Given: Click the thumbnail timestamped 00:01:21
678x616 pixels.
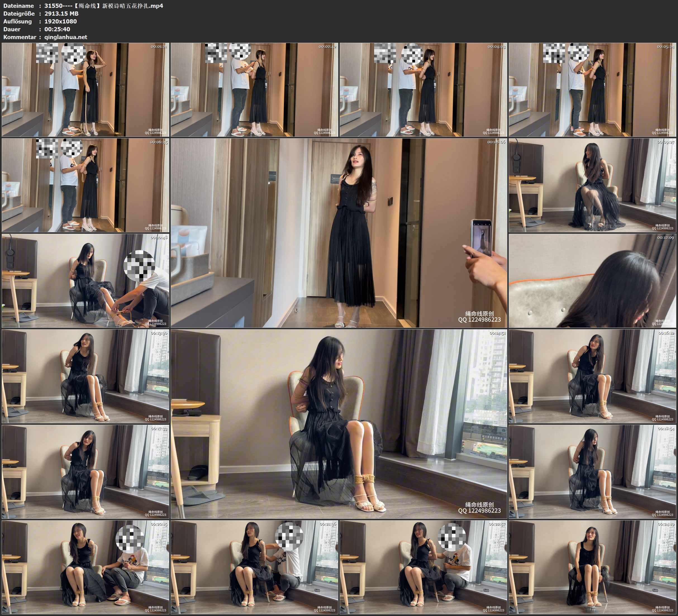Looking at the screenshot, I should click(x=85, y=89).
